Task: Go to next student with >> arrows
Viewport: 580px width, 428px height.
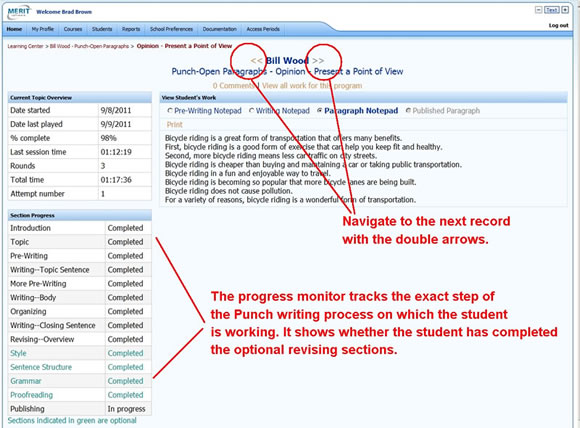Action: (x=318, y=61)
